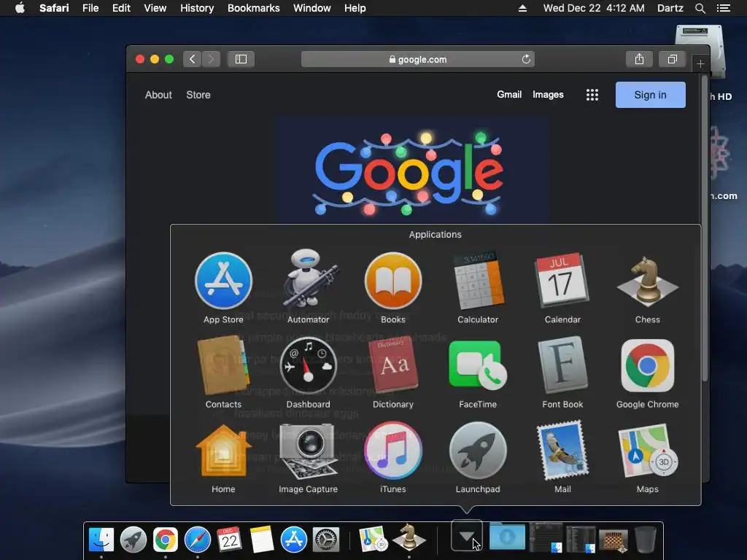Screen dimensions: 747x560
Task: Open Maps in Applications stack grid
Action: 648,451
